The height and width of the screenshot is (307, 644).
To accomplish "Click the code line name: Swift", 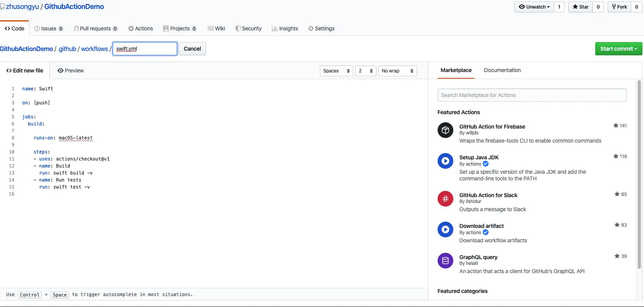I will tap(37, 89).
